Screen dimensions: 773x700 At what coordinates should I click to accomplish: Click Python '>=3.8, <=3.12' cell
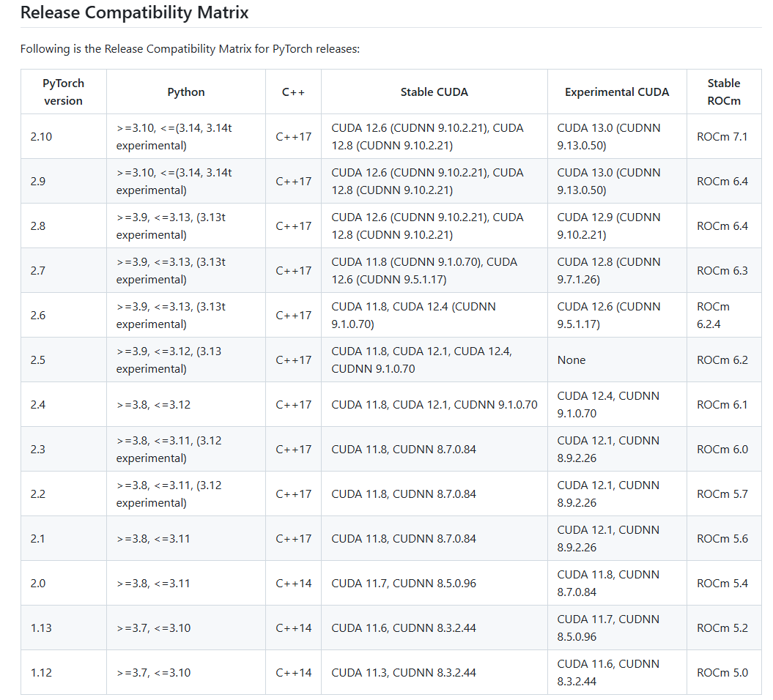(x=186, y=404)
